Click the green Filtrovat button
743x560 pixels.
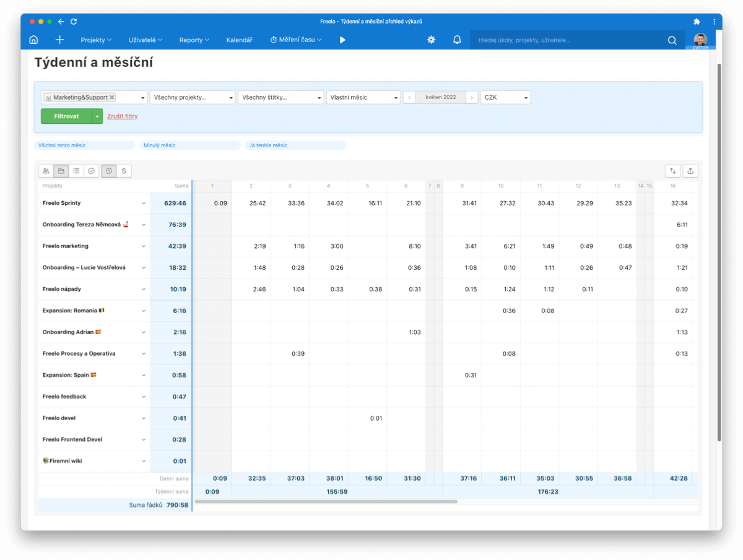click(66, 116)
